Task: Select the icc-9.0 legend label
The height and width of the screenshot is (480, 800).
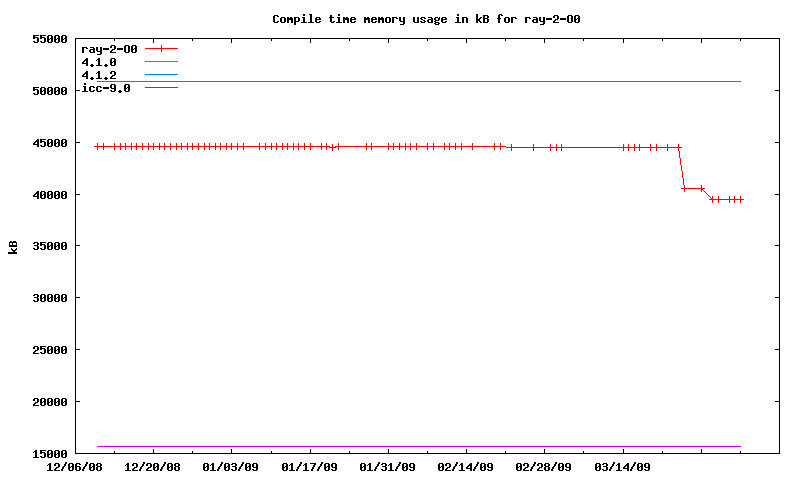Action: 105,88
